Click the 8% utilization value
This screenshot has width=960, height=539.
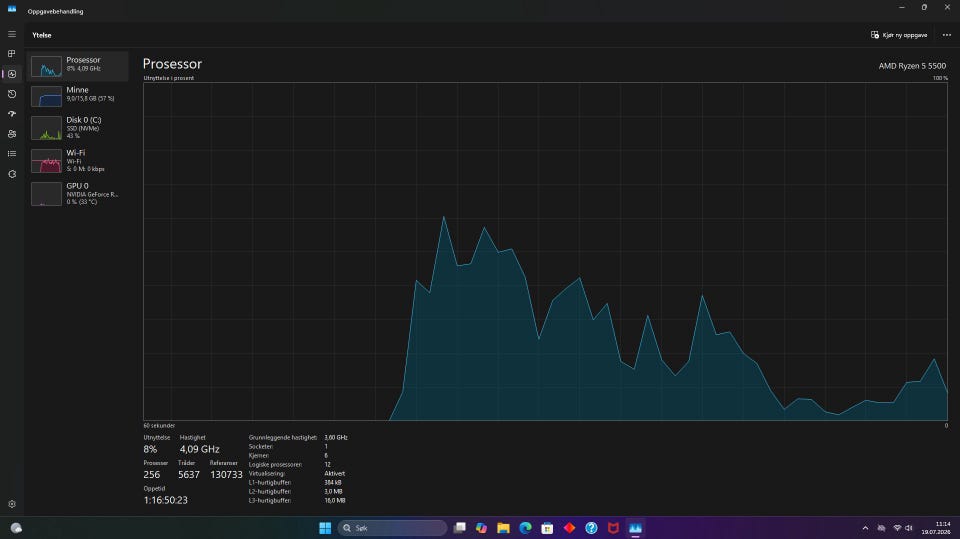click(150, 449)
